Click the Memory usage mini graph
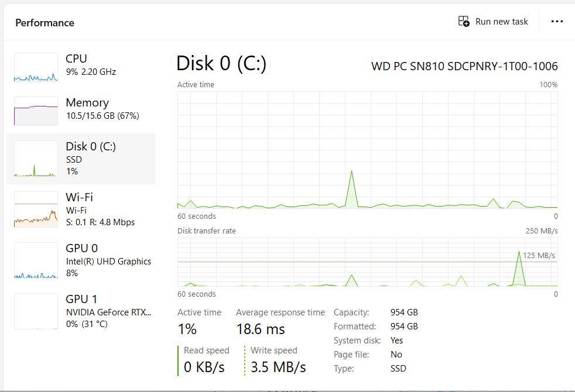 (35, 111)
